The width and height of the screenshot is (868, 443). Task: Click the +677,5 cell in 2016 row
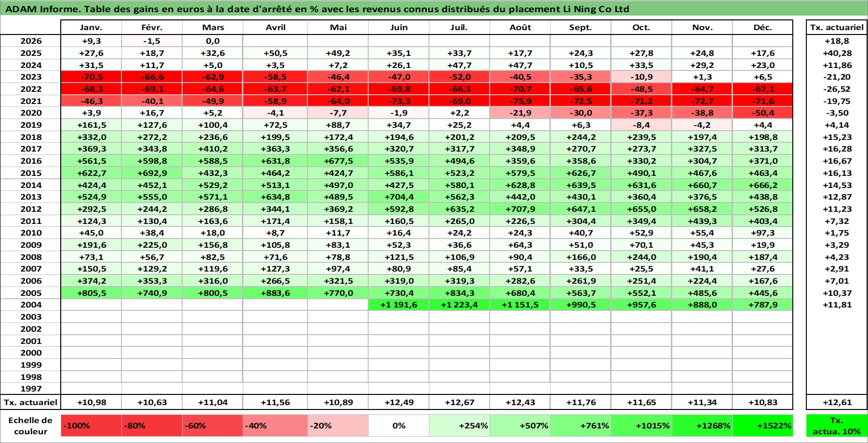338,161
